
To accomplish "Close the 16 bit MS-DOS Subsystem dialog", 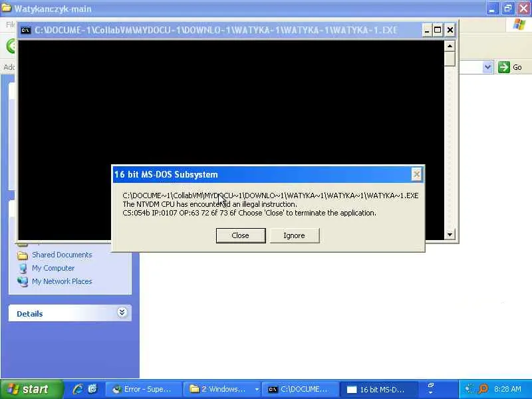I will click(417, 174).
